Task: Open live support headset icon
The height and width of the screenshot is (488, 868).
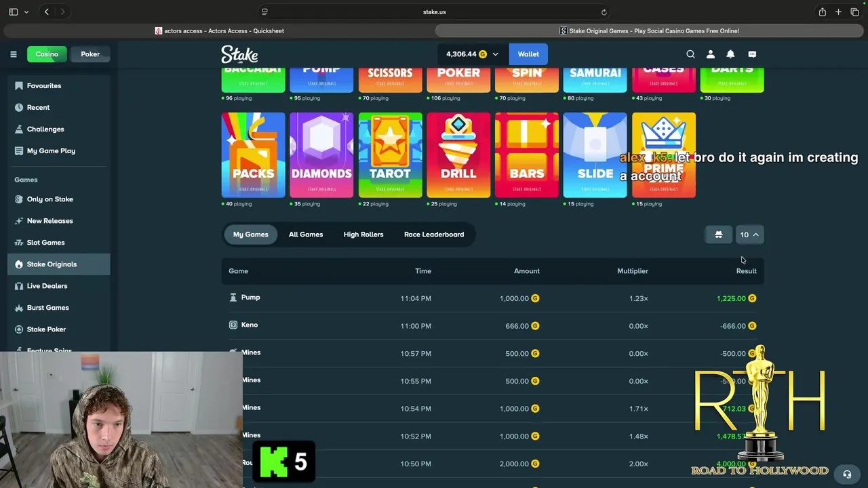Action: point(847,474)
